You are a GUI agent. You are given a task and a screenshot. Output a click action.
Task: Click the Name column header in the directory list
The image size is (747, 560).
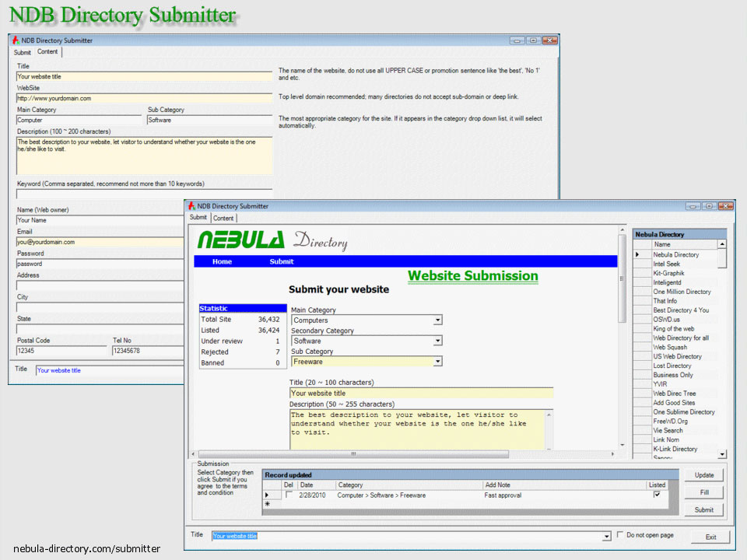coord(685,244)
